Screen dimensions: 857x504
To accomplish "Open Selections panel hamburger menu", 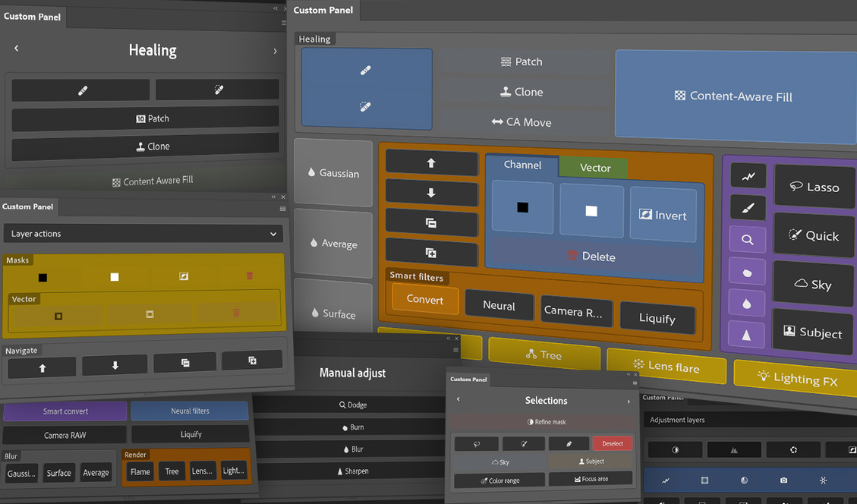I will [635, 383].
